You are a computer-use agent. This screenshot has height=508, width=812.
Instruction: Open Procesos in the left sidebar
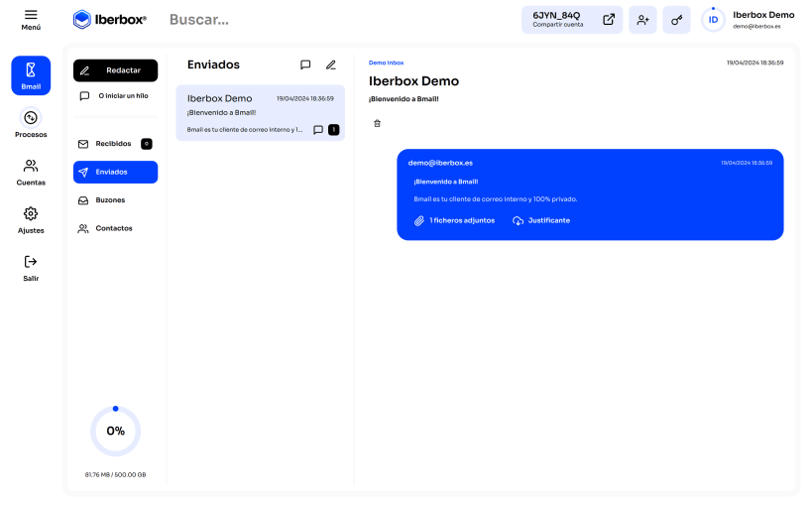click(31, 123)
